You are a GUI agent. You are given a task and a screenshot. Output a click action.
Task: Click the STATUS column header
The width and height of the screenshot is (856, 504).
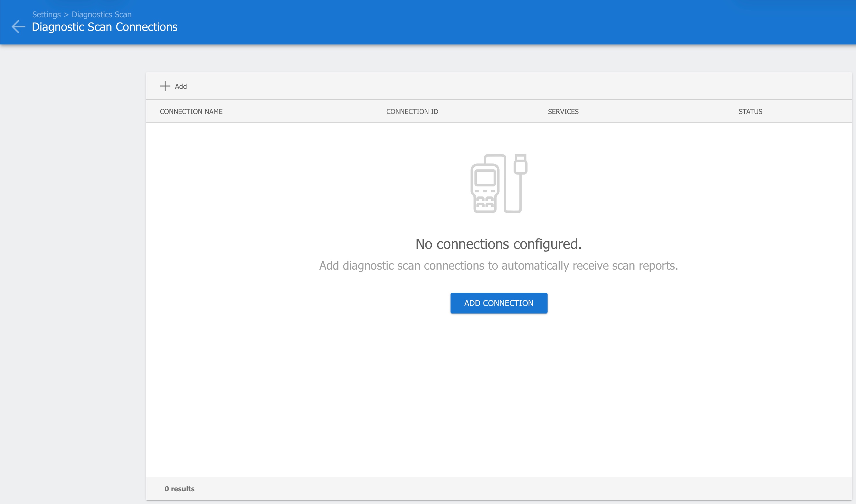[x=750, y=111]
